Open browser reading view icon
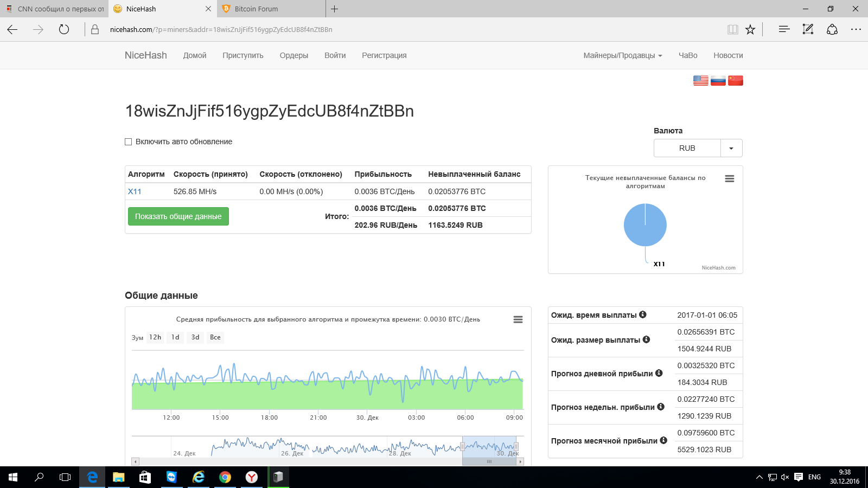The width and height of the screenshot is (868, 488). (732, 30)
